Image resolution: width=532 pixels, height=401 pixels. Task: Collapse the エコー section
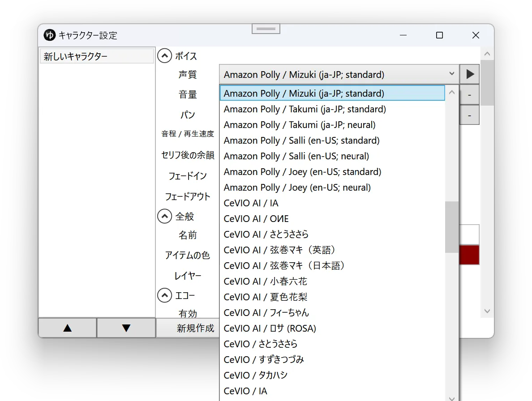pos(164,295)
